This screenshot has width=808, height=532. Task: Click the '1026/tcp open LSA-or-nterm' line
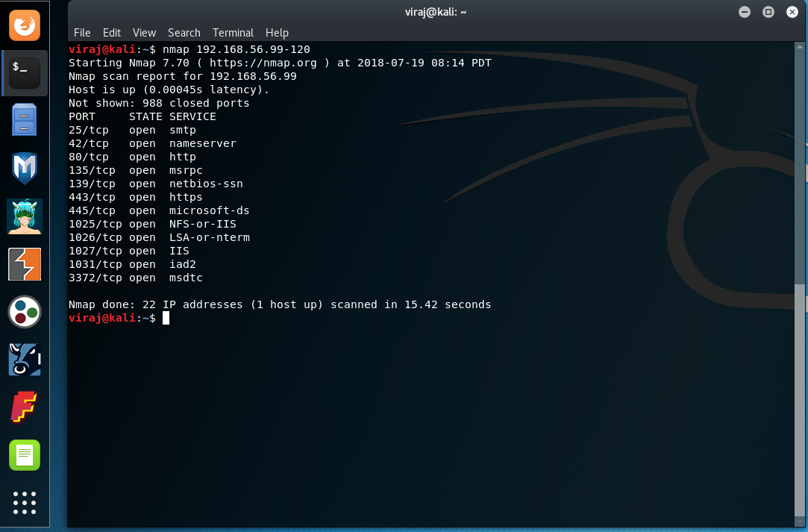pyautogui.click(x=159, y=237)
